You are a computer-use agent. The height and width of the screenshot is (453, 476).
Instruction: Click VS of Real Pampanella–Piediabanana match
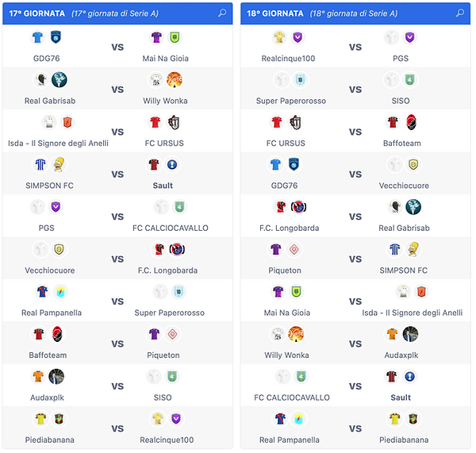click(x=355, y=428)
